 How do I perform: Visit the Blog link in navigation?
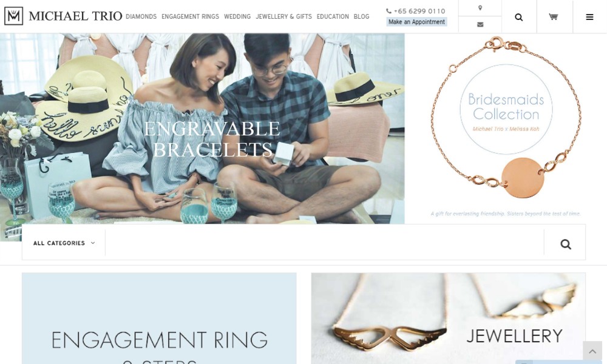(361, 16)
